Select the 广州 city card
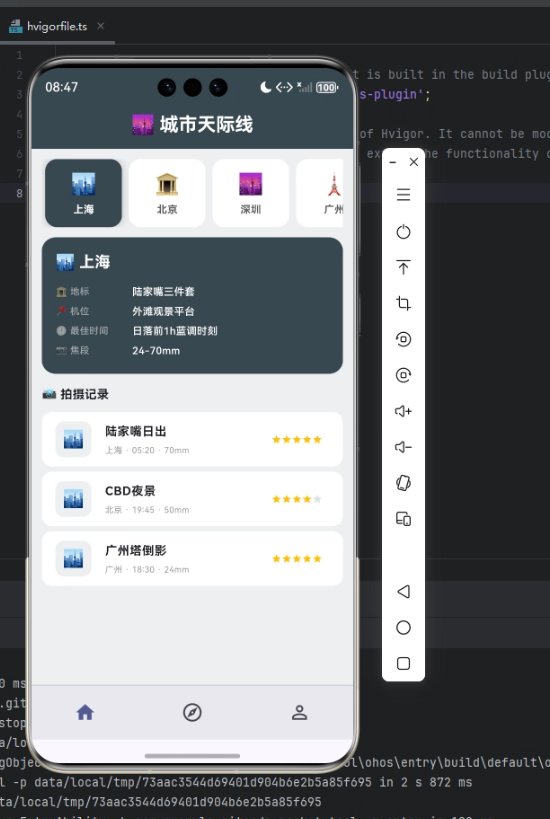The image size is (550, 819). pos(320,193)
